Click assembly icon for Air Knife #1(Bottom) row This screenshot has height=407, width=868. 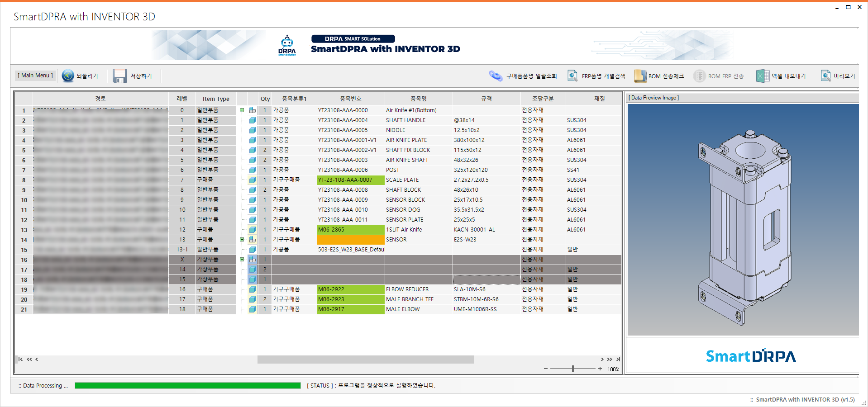[253, 110]
